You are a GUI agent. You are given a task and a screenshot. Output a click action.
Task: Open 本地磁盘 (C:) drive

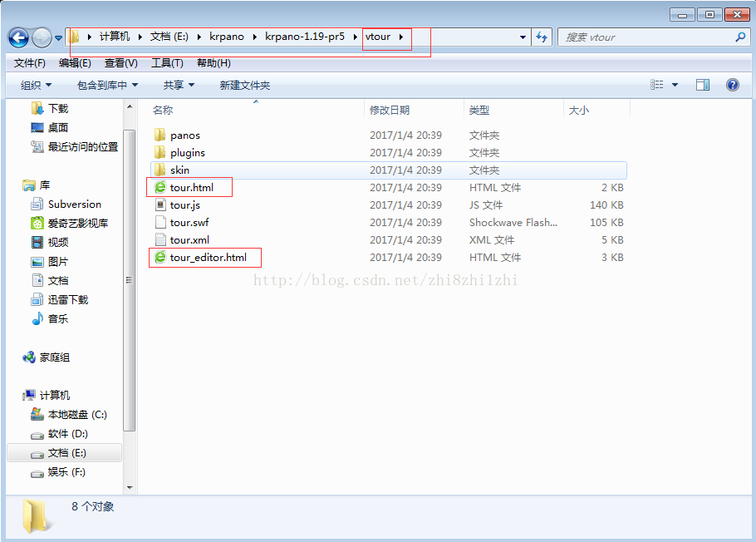pyautogui.click(x=77, y=415)
